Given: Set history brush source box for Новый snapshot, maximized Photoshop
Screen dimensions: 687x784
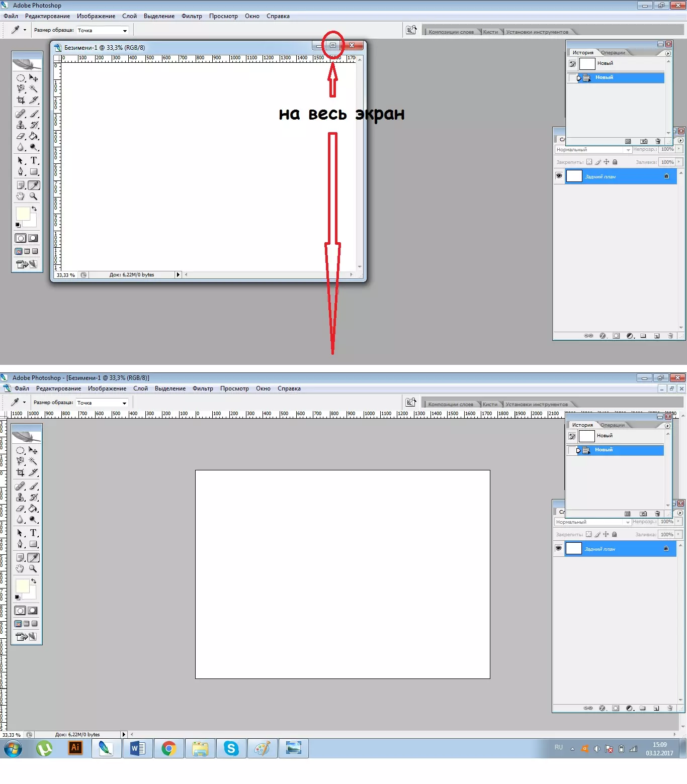Looking at the screenshot, I should [x=572, y=436].
